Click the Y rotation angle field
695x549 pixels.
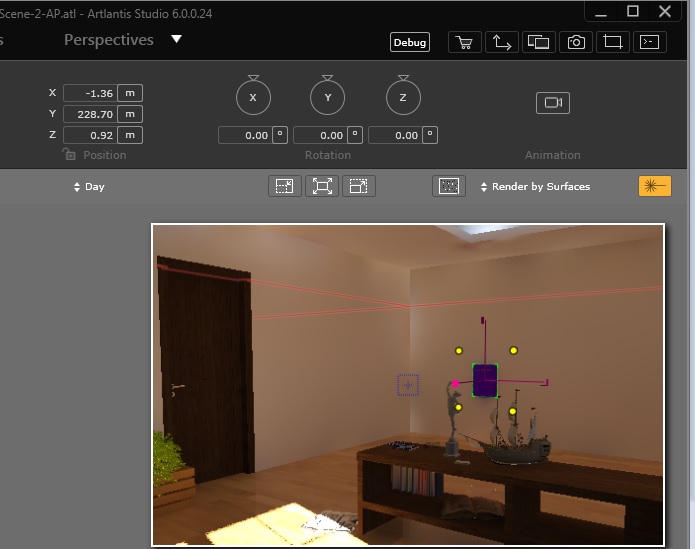[x=320, y=135]
